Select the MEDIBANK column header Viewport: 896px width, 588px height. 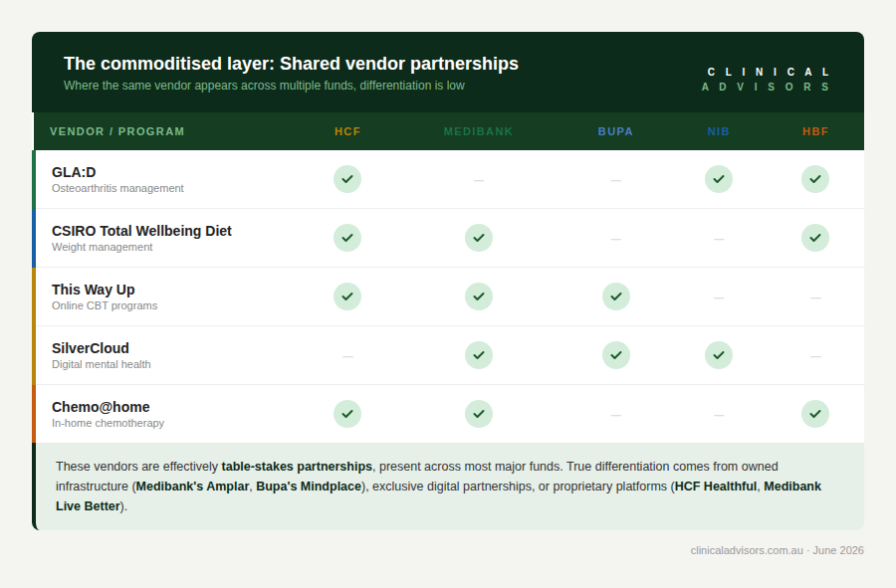(x=478, y=132)
